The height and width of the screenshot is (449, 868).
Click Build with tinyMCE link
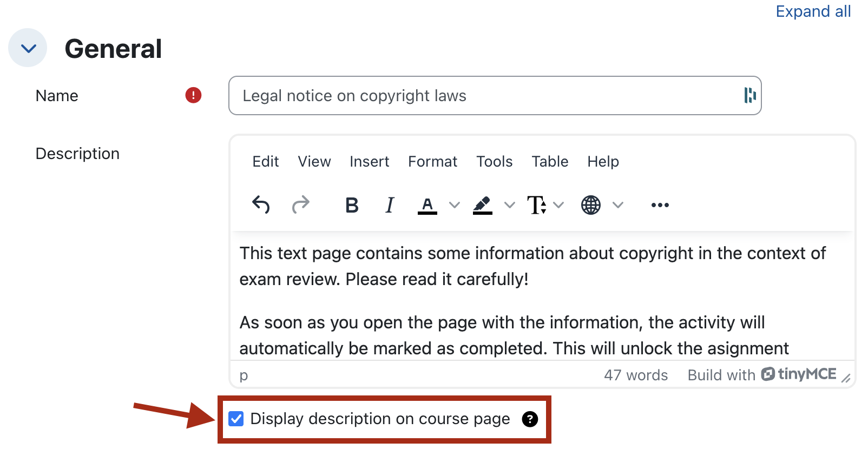click(x=761, y=375)
